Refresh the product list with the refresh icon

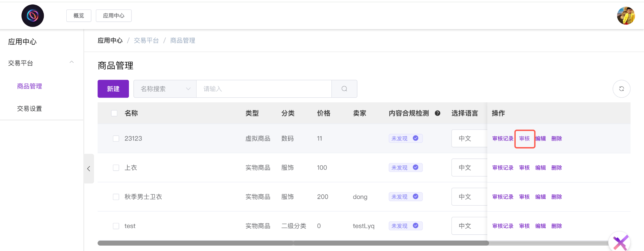(621, 89)
